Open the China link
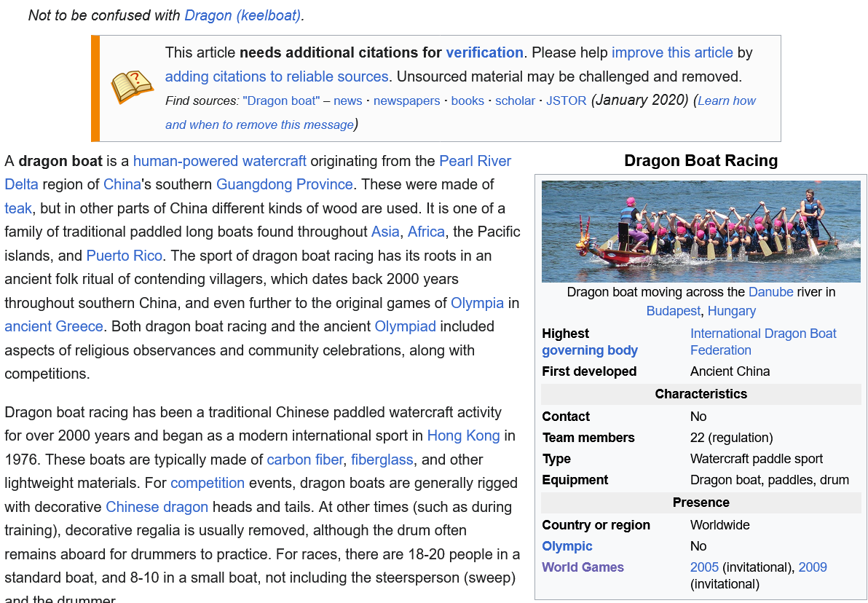Screen dimensions: 868x603 point(122,184)
